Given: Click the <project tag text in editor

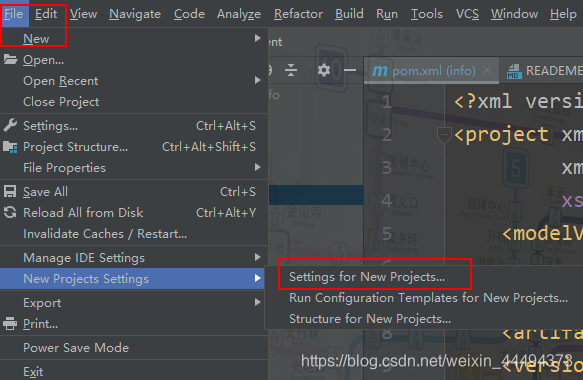Looking at the screenshot, I should (x=501, y=134).
